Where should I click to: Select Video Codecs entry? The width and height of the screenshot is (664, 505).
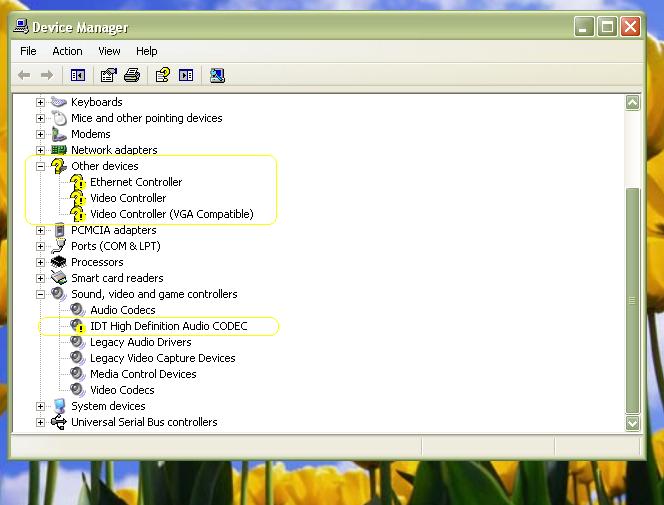point(122,390)
